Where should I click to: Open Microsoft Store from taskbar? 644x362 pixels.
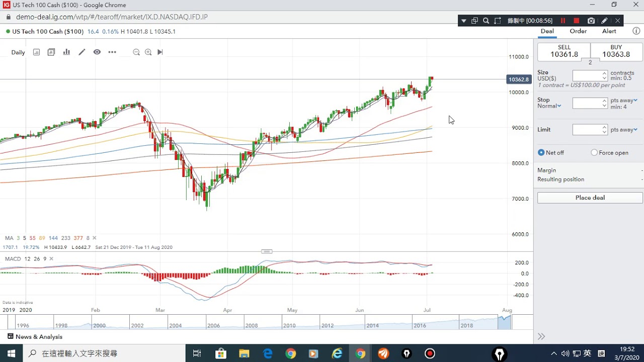point(220,353)
